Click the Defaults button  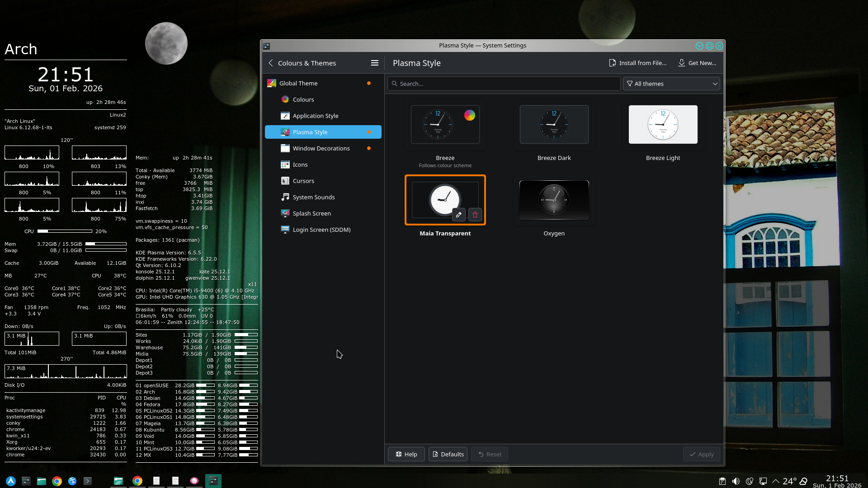tap(448, 455)
